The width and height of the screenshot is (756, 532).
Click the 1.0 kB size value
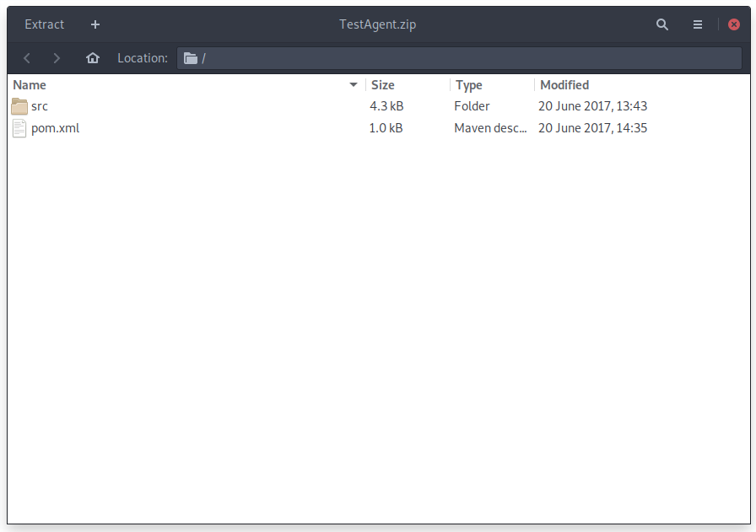pyautogui.click(x=386, y=128)
